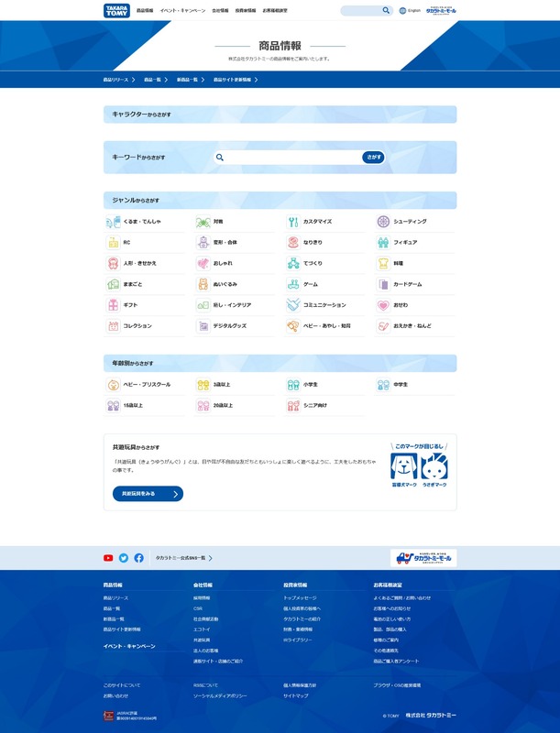
Task: Open the YouTube icon in footer bar
Action: [108, 558]
